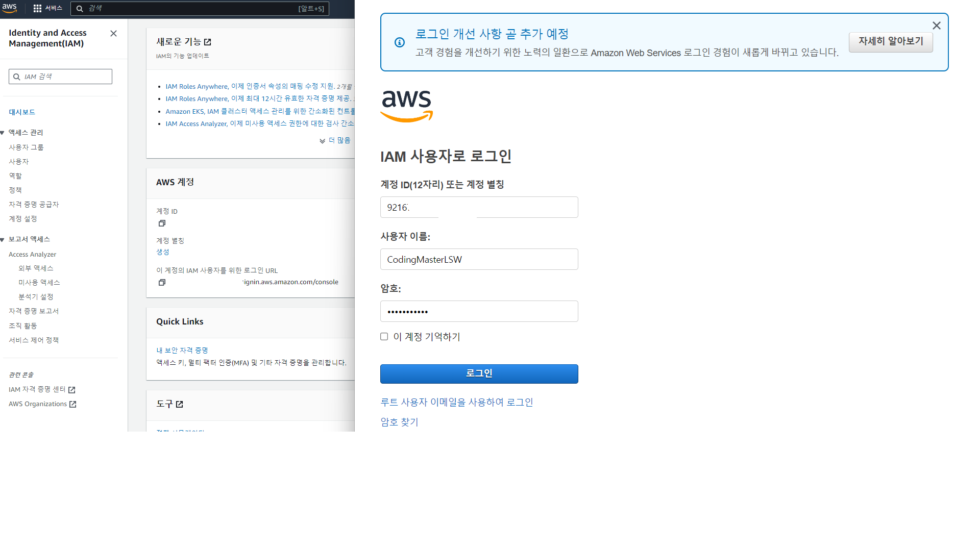Image resolution: width=980 pixels, height=551 pixels.
Task: Open 사용자 그룹 in the sidebar
Action: click(x=26, y=147)
